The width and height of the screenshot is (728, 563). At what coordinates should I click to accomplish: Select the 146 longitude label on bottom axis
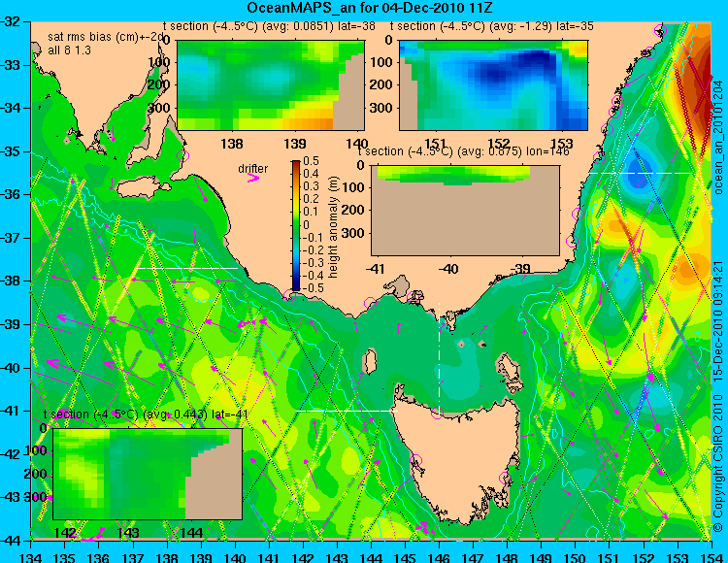(x=439, y=557)
